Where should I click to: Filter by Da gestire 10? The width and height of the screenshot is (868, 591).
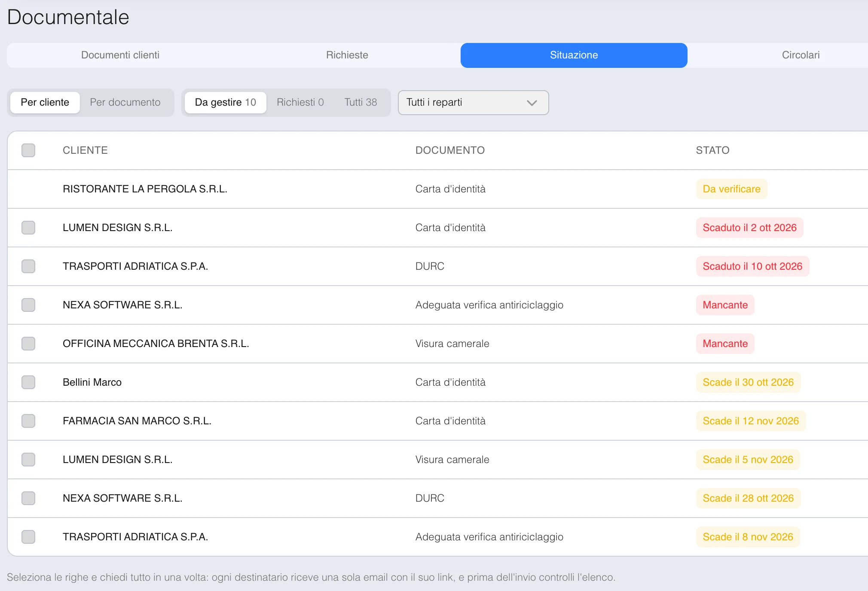(x=226, y=102)
